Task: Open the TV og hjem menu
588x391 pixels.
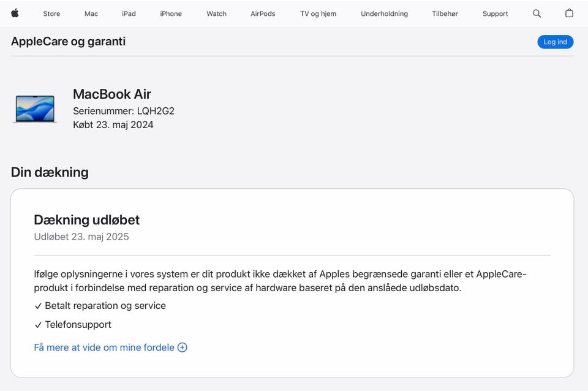Action: [318, 13]
